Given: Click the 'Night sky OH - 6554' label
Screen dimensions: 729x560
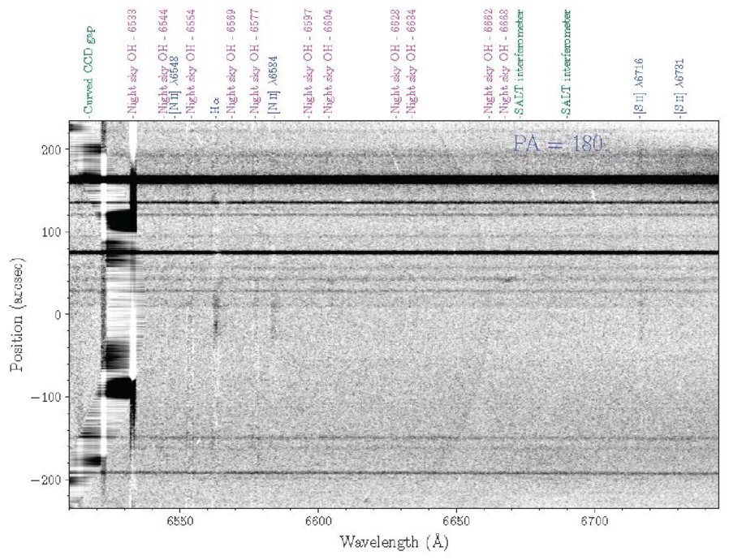Looking at the screenshot, I should 191,62.
